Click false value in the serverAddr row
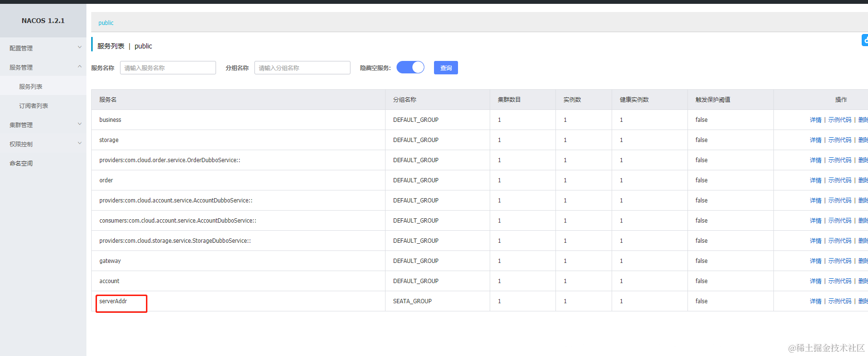 (701, 301)
